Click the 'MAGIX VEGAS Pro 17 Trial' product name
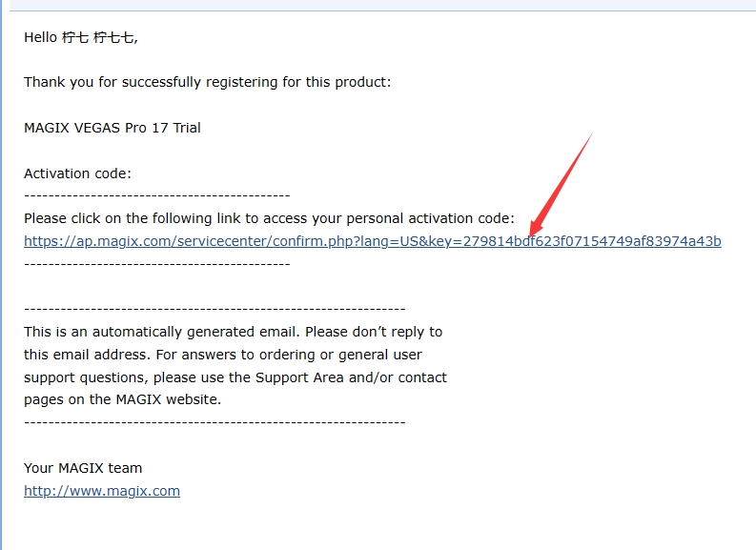Image resolution: width=756 pixels, height=550 pixels. tap(112, 128)
